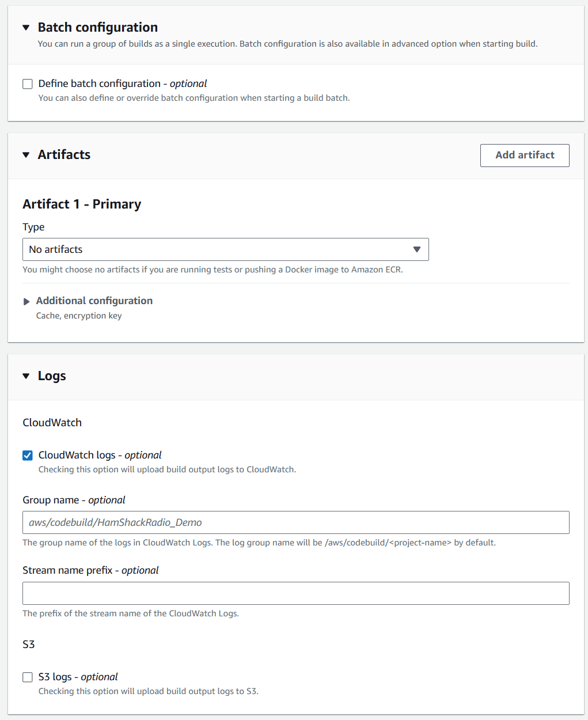Enable the Define batch configuration checkbox
Screen dimensions: 588x720
click(28, 84)
